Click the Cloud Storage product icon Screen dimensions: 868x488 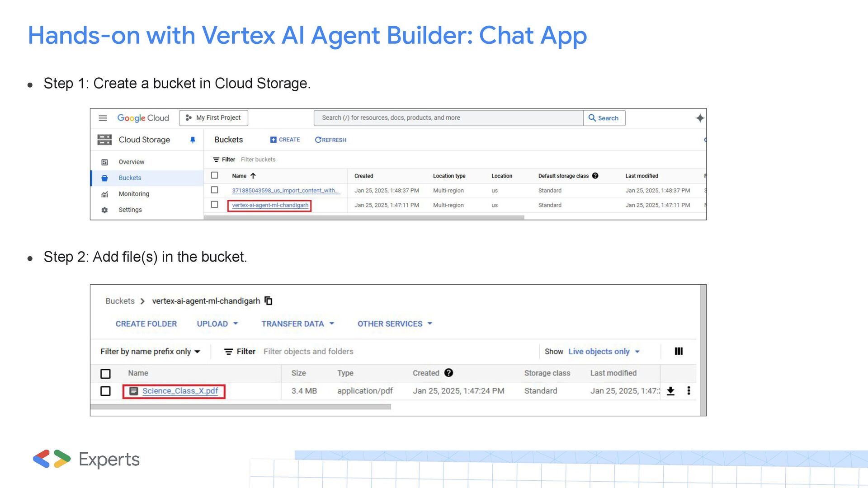104,140
